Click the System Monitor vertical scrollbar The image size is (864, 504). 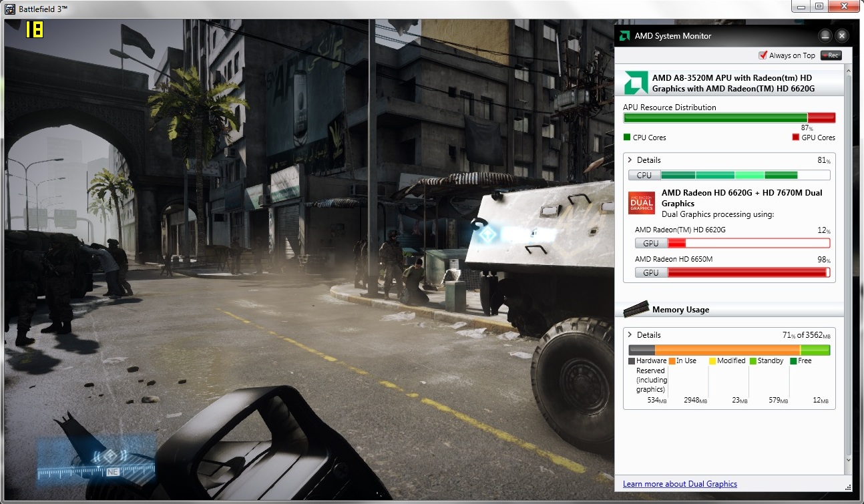point(848,267)
